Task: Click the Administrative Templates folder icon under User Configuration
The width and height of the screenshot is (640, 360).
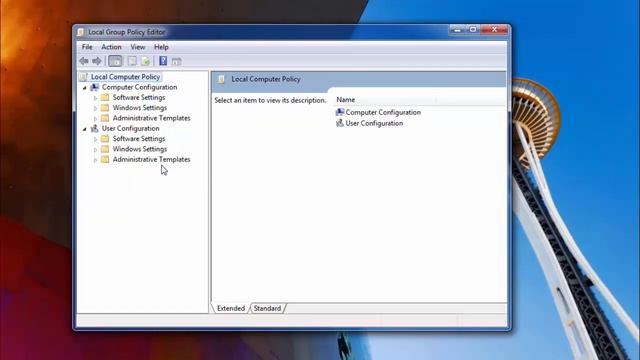Action: tap(105, 159)
